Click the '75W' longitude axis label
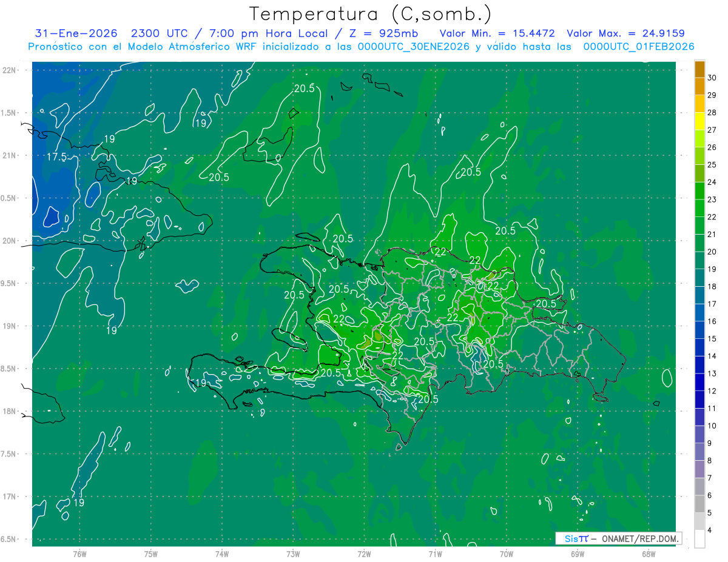Screen dimensions: 728x562 pyautogui.click(x=150, y=554)
